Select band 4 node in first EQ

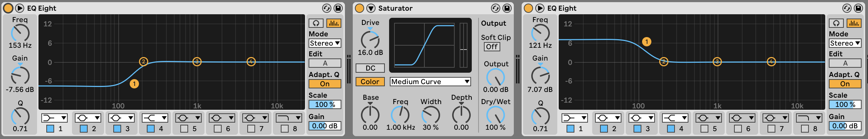point(251,62)
